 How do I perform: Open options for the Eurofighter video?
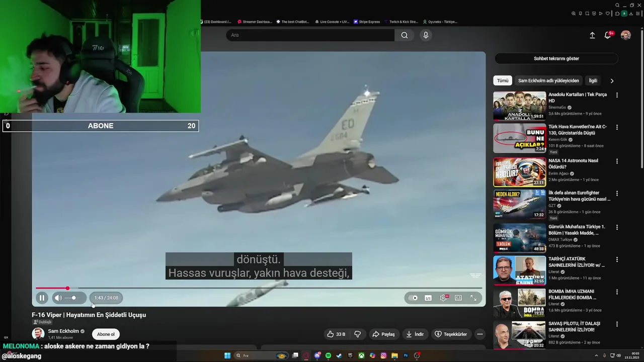pos(617,193)
